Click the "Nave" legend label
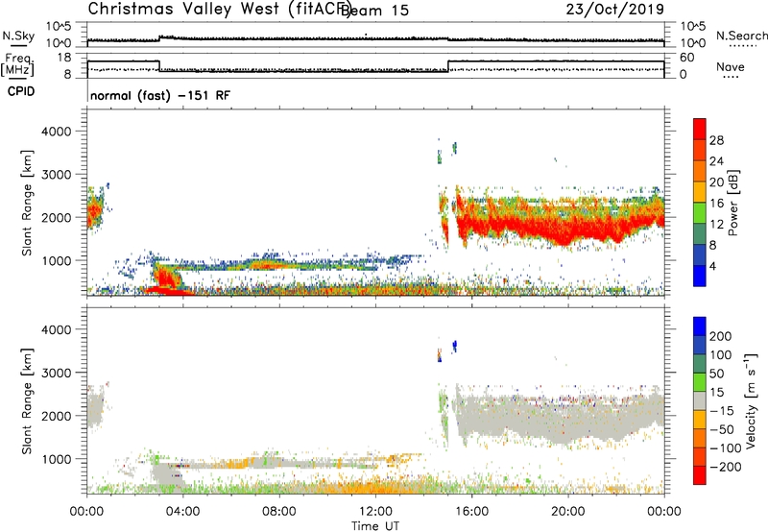768x532 pixels. point(731,67)
